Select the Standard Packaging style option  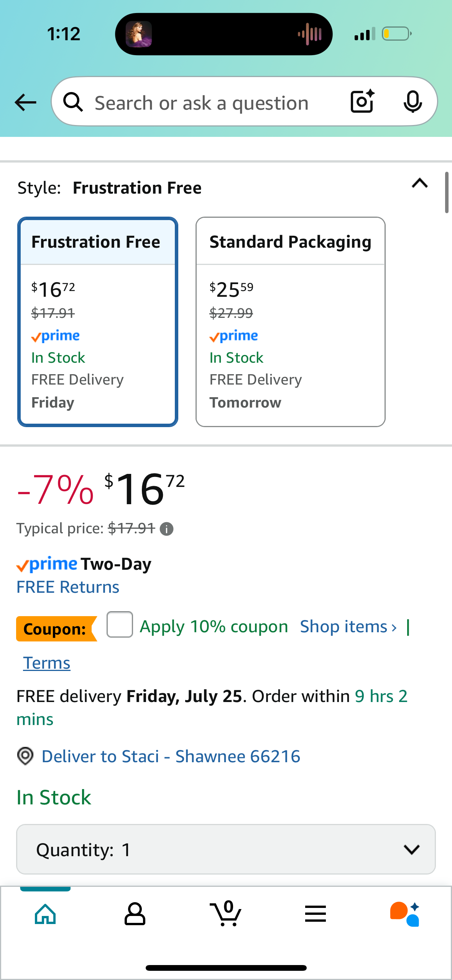pyautogui.click(x=290, y=322)
